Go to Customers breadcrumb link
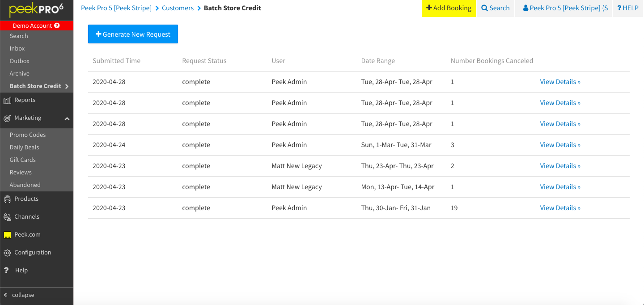This screenshot has width=644, height=305. tap(178, 8)
